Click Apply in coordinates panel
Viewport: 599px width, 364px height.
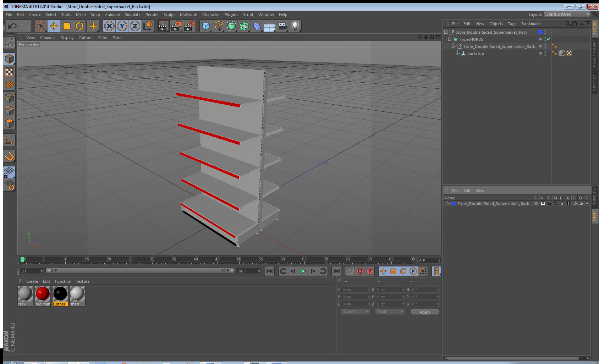coord(425,312)
